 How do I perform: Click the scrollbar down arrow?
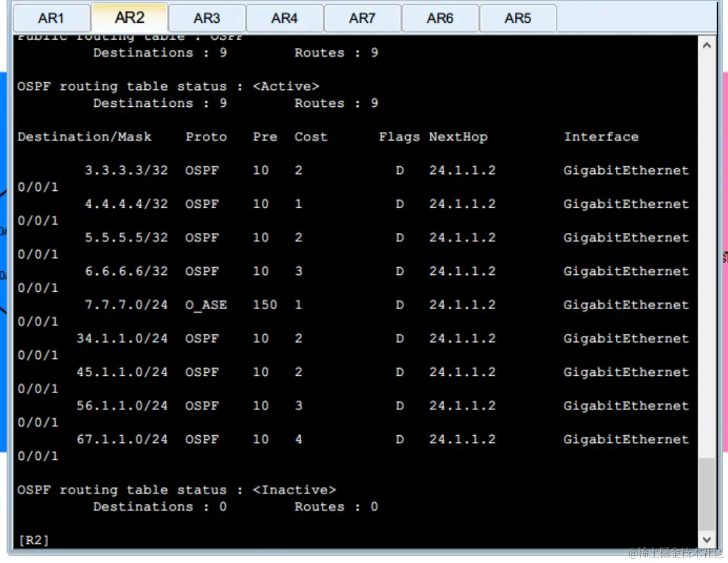707,540
